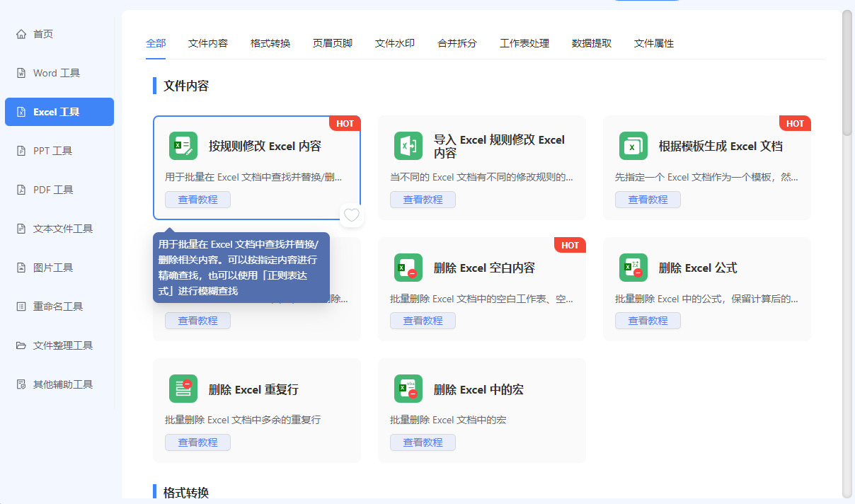
Task: Click 查看教程 under 根据模板生成 Excel 文档
Action: tap(648, 200)
